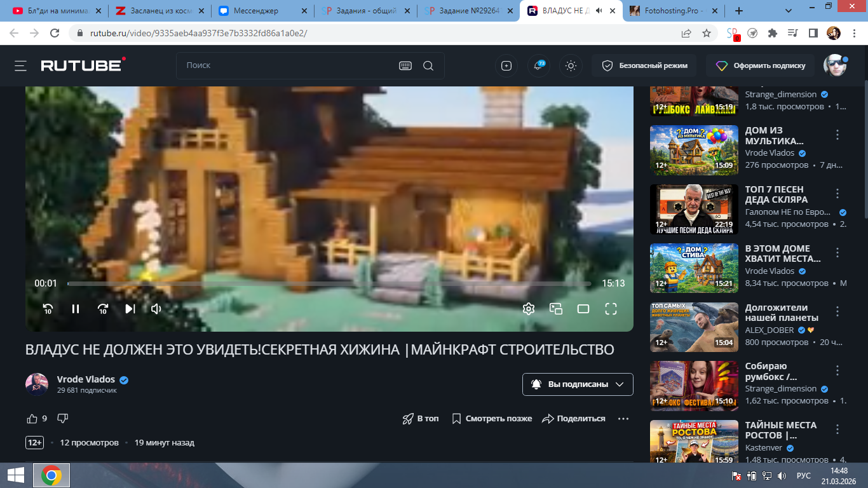Switch to the Fotohosting.Pro tab
The height and width of the screenshot is (488, 868).
[674, 11]
